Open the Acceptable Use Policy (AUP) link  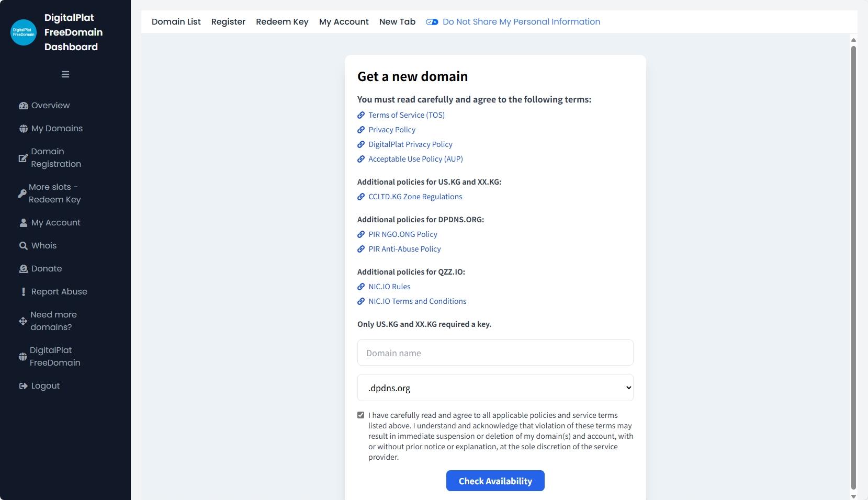pos(415,159)
